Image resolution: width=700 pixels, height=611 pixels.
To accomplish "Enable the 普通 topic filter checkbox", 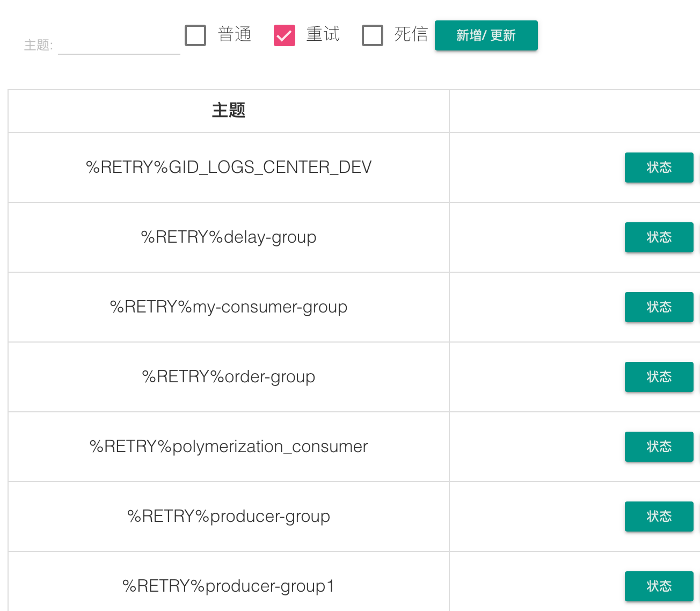I will [195, 35].
